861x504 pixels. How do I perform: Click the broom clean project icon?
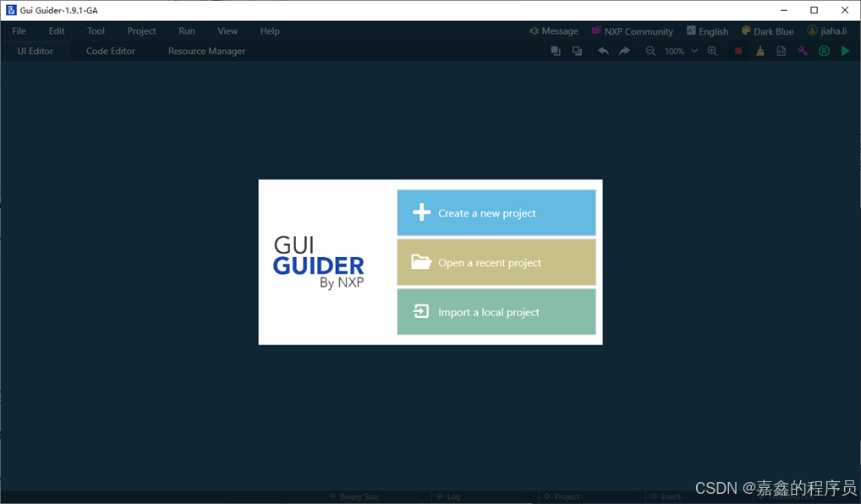click(760, 51)
